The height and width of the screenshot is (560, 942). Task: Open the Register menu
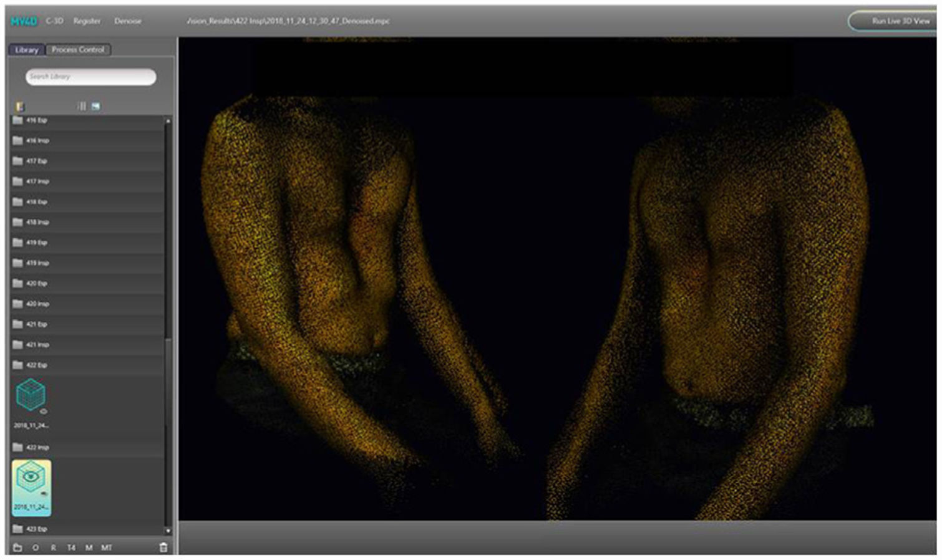coord(87,21)
